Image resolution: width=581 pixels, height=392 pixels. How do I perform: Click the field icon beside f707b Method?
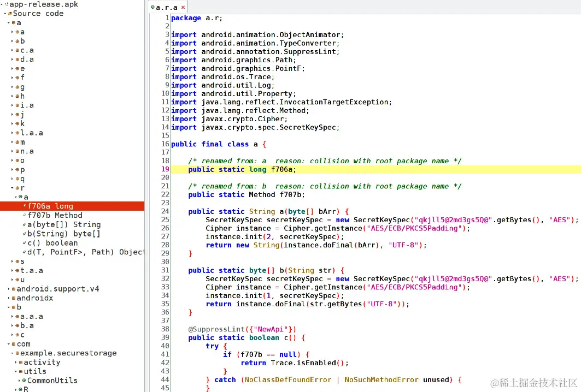(x=25, y=215)
